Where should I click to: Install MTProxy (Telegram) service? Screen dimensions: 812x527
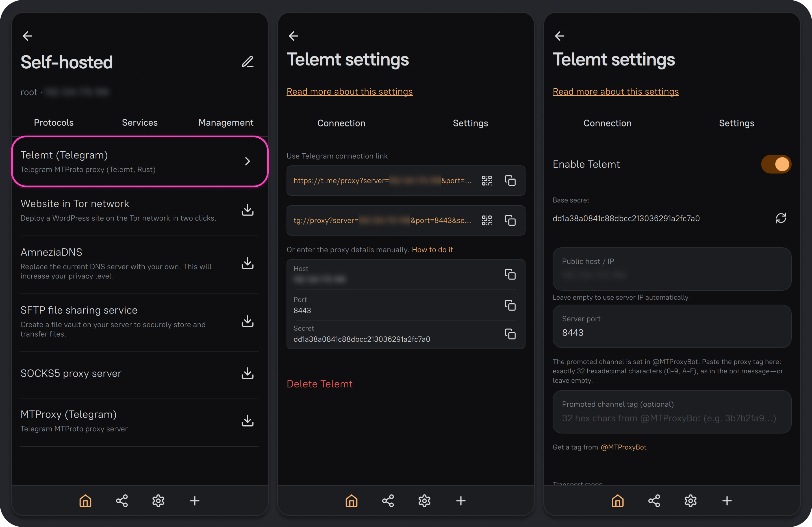tap(248, 421)
